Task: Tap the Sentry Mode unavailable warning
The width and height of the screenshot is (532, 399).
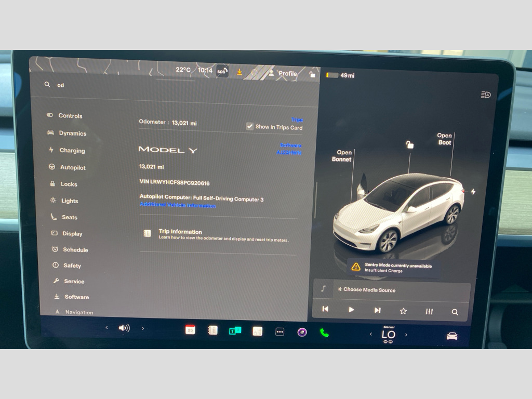Action: pyautogui.click(x=393, y=268)
